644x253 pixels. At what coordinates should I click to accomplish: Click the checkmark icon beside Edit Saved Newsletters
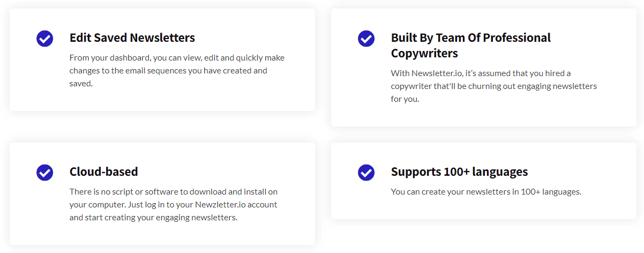[44, 39]
